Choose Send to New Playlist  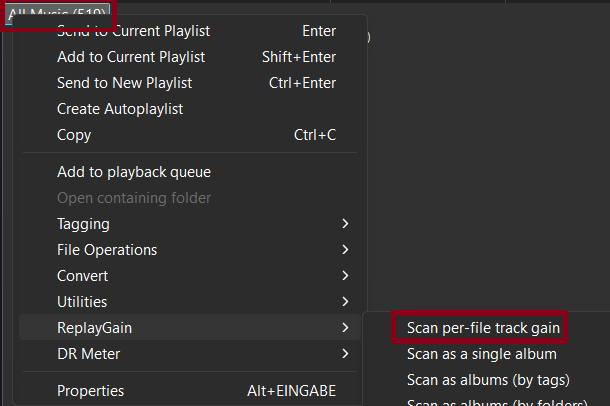click(x=124, y=83)
